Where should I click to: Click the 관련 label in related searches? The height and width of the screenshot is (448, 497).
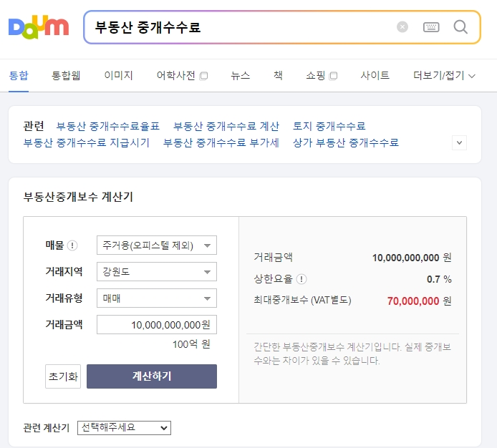tap(34, 126)
